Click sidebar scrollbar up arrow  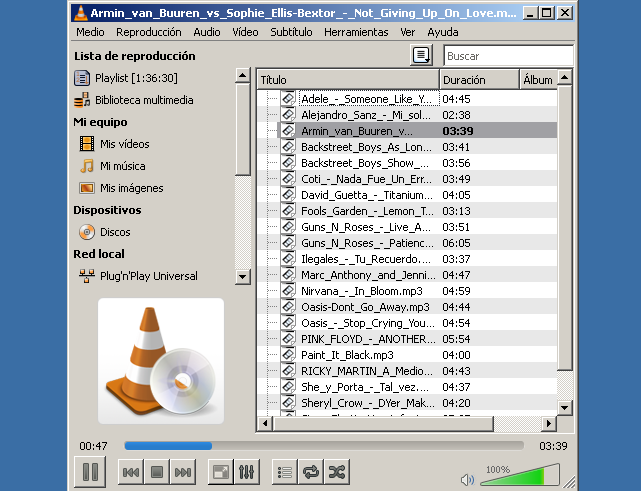click(243, 76)
